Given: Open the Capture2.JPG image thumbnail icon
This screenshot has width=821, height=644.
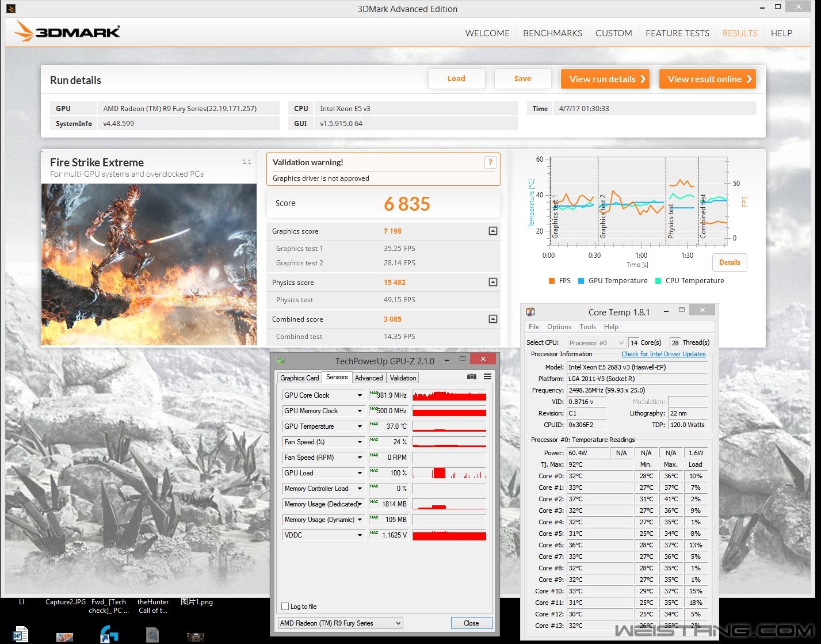Looking at the screenshot, I should (64, 637).
